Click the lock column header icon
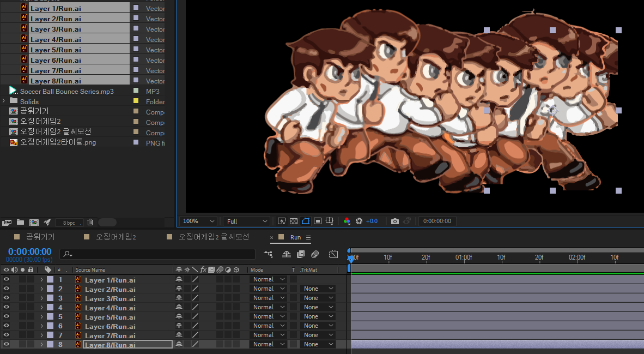 tap(31, 269)
